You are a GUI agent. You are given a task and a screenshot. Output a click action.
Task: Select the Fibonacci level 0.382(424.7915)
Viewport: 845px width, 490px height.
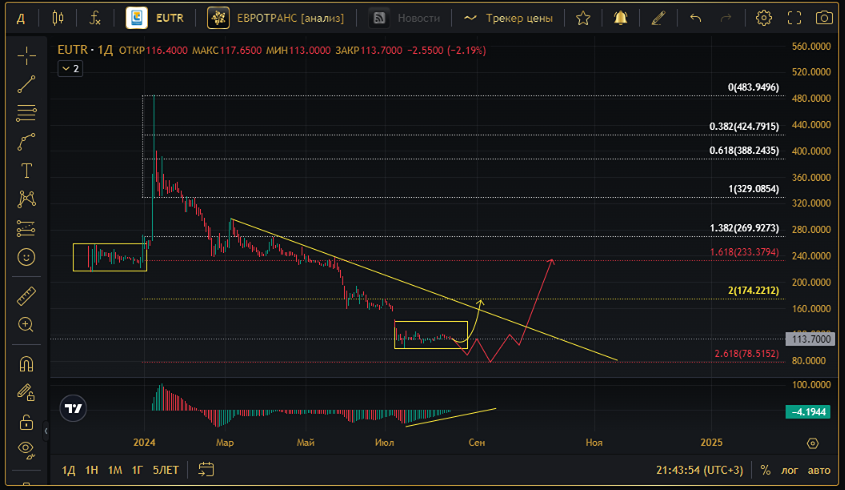(x=744, y=127)
